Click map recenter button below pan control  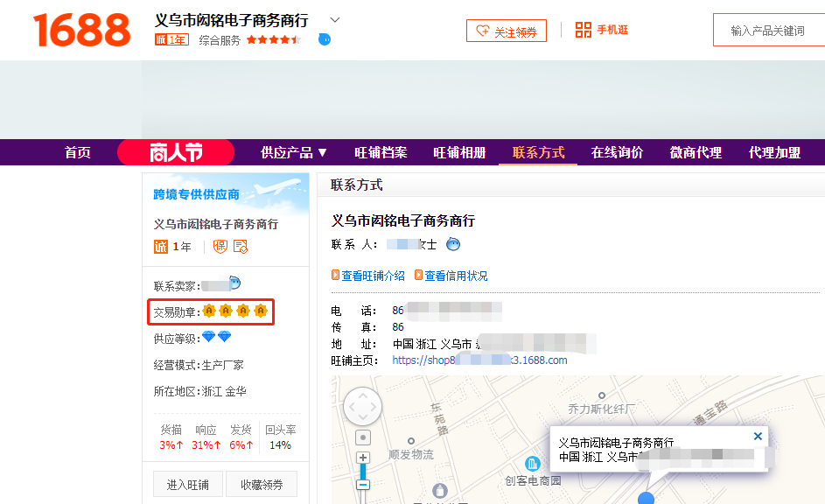click(x=362, y=437)
